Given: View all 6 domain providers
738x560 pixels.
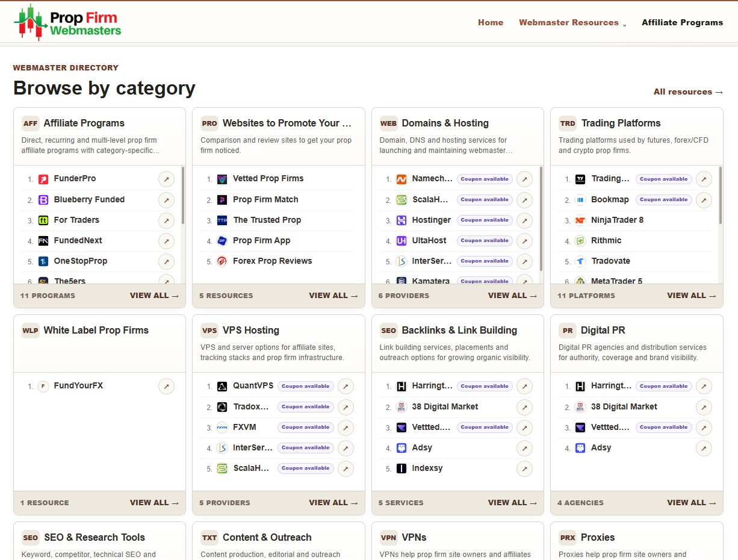Looking at the screenshot, I should [x=512, y=296].
